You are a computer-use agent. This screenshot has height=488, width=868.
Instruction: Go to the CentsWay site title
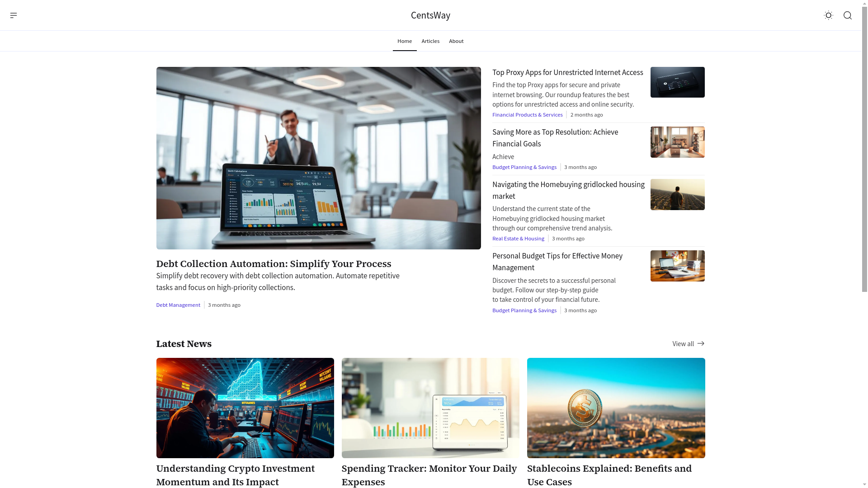click(x=430, y=15)
